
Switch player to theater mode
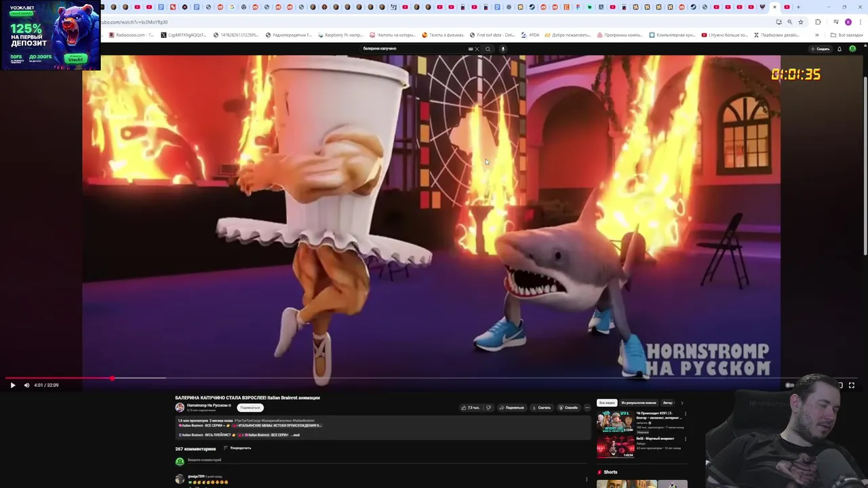coord(840,385)
